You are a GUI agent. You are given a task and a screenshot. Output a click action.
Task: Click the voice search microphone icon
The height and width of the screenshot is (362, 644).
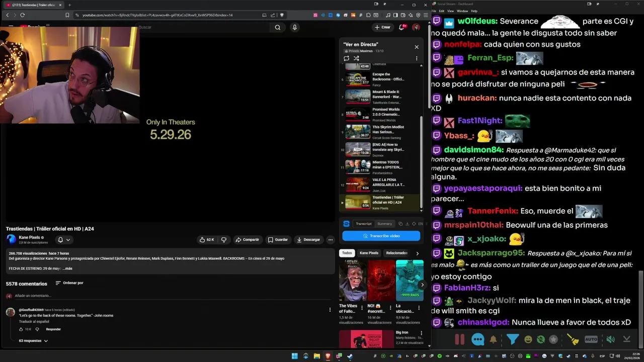tap(295, 27)
